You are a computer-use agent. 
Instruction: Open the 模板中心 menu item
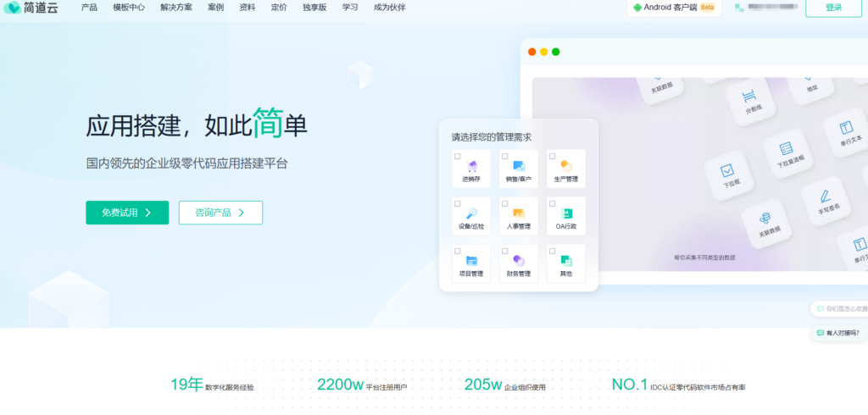pos(129,8)
